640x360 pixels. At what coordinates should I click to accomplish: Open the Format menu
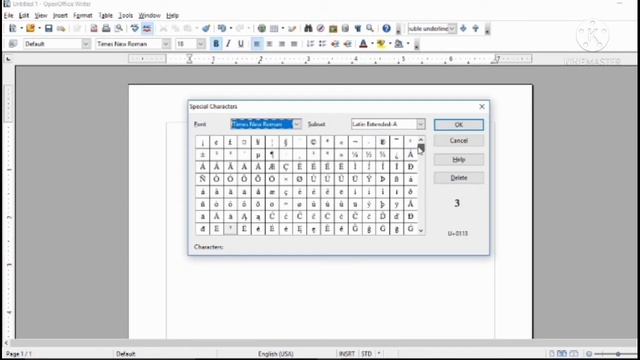(83, 16)
